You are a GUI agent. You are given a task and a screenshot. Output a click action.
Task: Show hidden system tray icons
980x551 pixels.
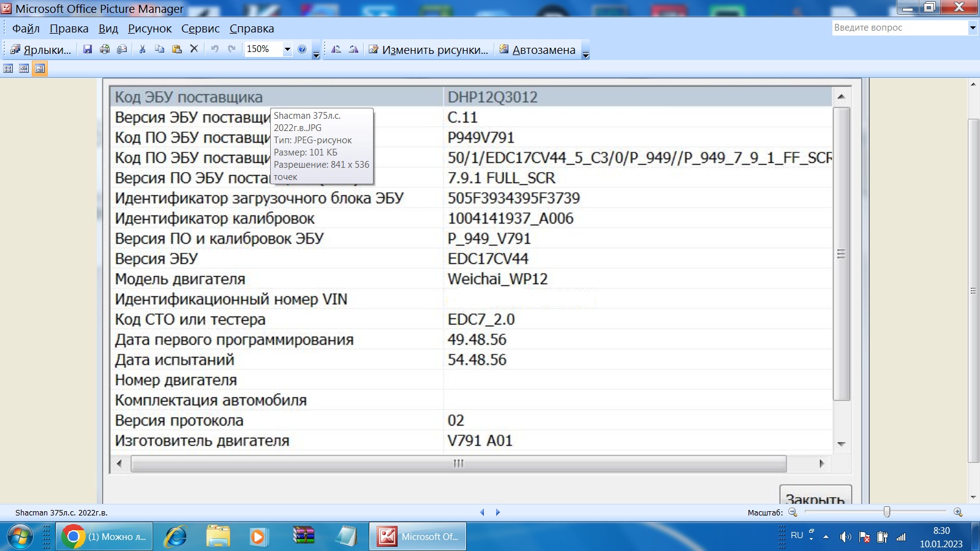click(x=826, y=537)
